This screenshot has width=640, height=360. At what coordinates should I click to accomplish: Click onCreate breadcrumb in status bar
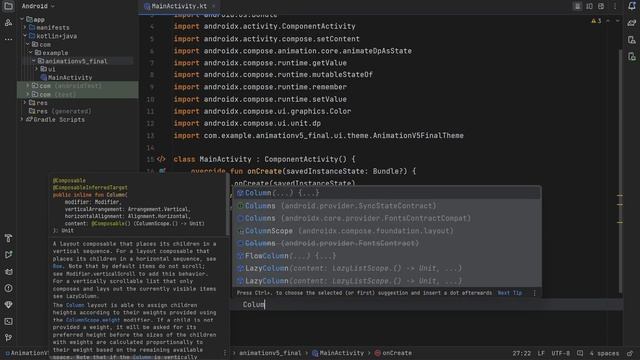tap(393, 353)
